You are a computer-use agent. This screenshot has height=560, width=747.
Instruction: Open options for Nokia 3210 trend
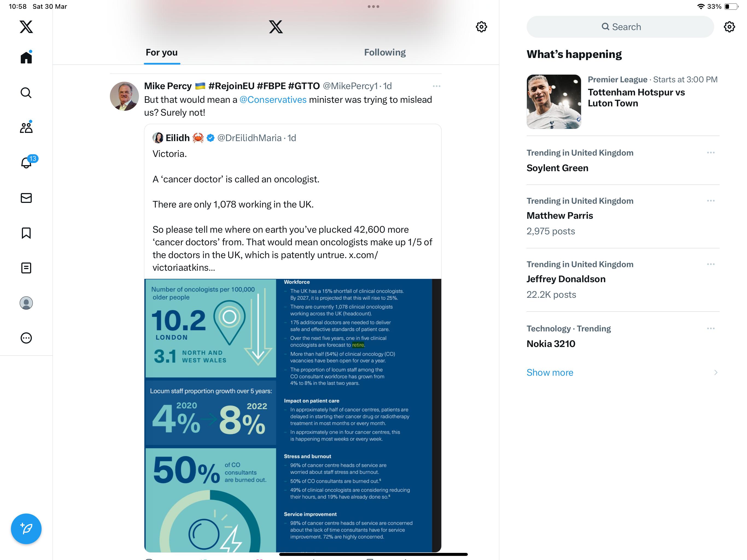click(x=711, y=328)
